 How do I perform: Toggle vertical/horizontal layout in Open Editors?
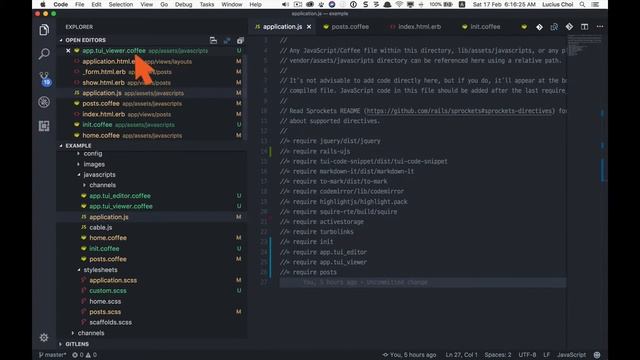coord(213,40)
